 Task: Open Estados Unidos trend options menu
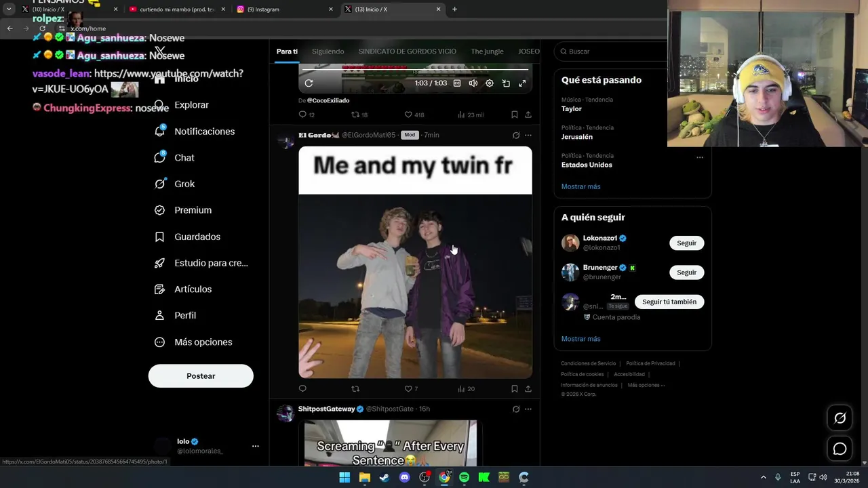pos(700,157)
